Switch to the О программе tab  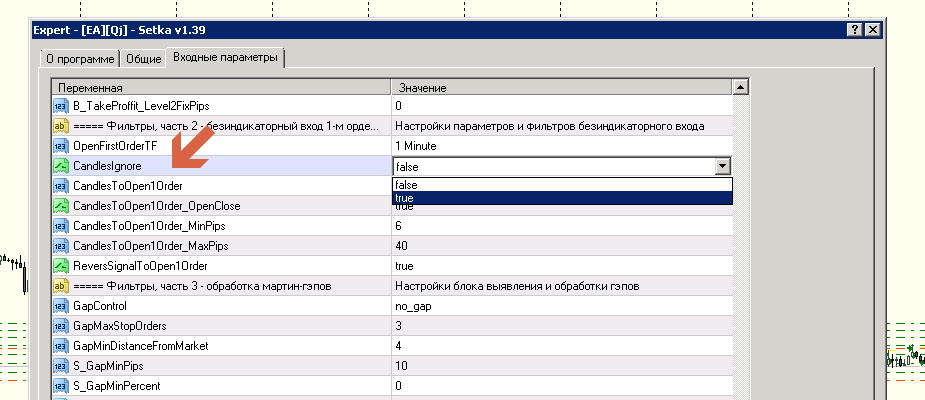click(80, 59)
